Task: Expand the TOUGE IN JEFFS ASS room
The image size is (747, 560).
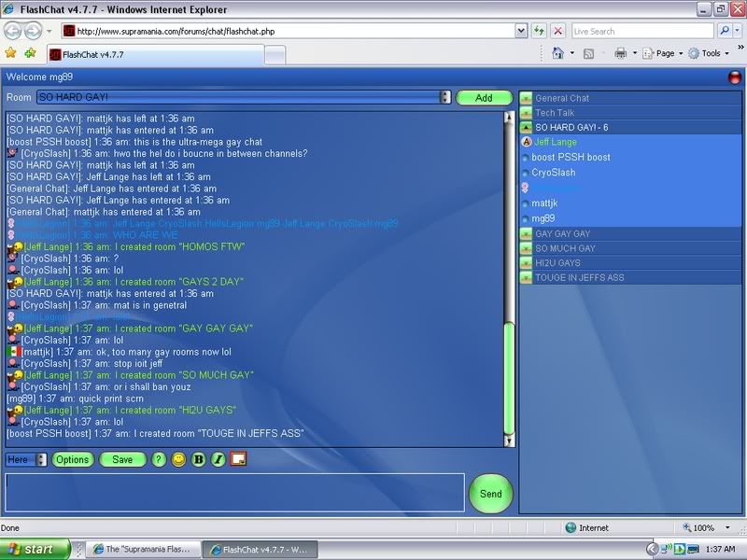Action: (x=526, y=277)
